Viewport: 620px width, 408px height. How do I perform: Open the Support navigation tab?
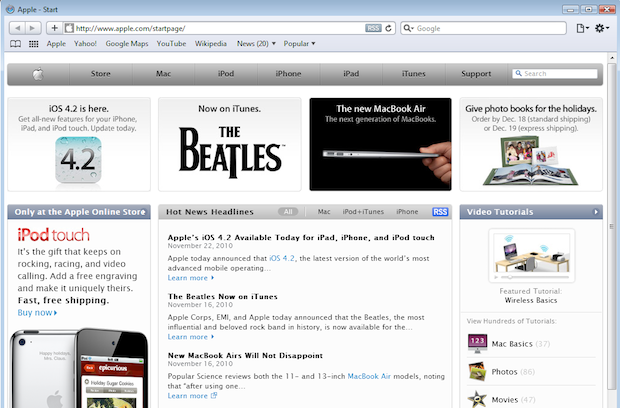[476, 74]
